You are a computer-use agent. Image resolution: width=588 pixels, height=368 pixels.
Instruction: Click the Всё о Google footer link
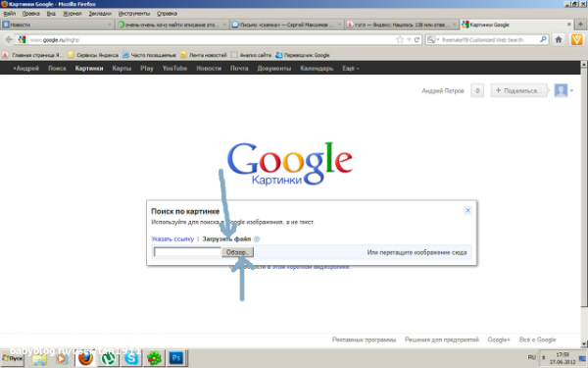click(x=537, y=340)
